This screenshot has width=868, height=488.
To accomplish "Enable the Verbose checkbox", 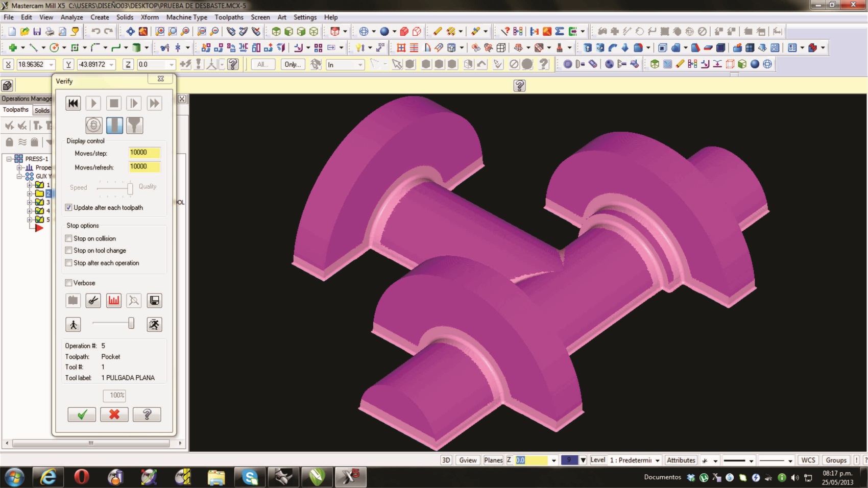I will point(68,283).
